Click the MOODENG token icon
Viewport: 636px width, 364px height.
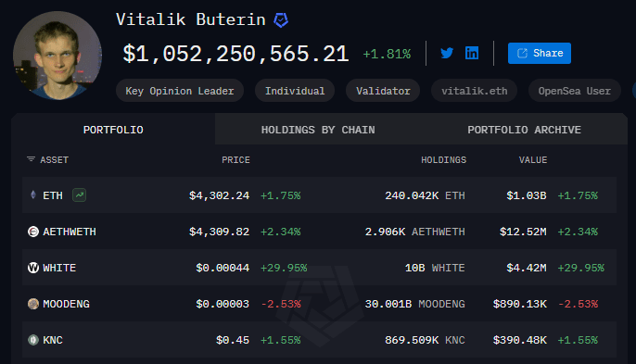tap(33, 304)
